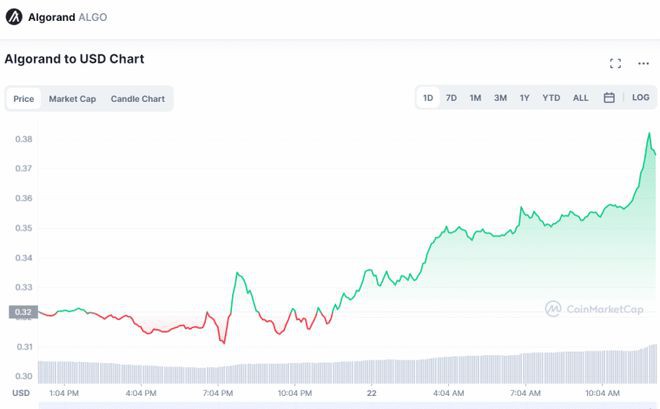660x409 pixels.
Task: Open fullscreen chart view
Action: [x=615, y=63]
